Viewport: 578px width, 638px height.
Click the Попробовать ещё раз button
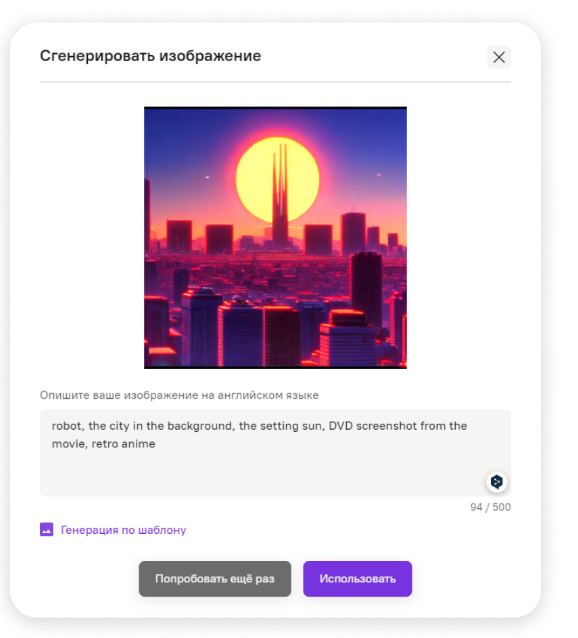215,579
